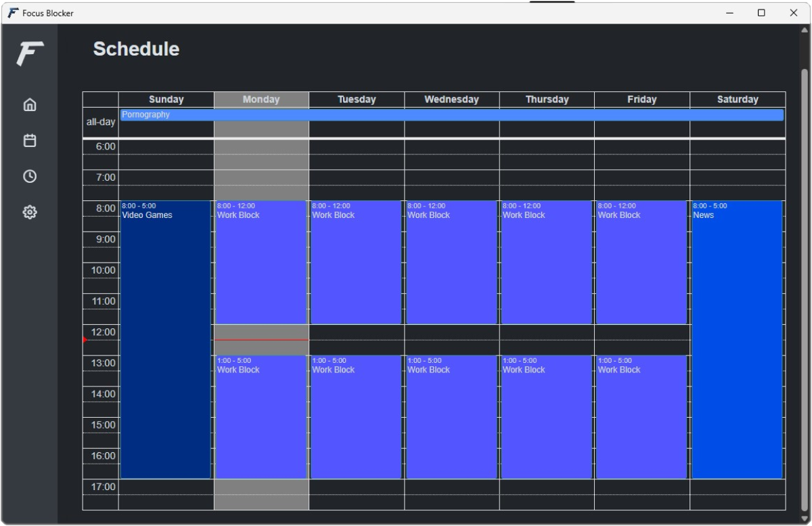
Task: Open Saturday's News block
Action: pyautogui.click(x=737, y=338)
